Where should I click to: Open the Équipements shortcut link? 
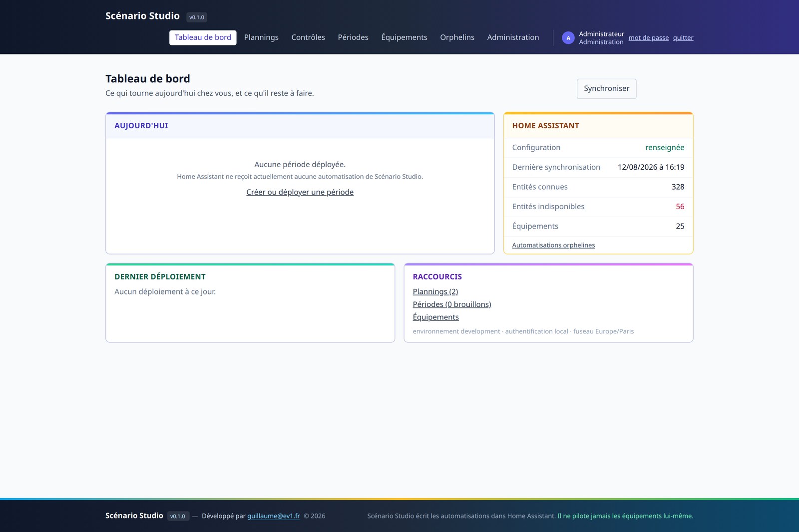[435, 317]
